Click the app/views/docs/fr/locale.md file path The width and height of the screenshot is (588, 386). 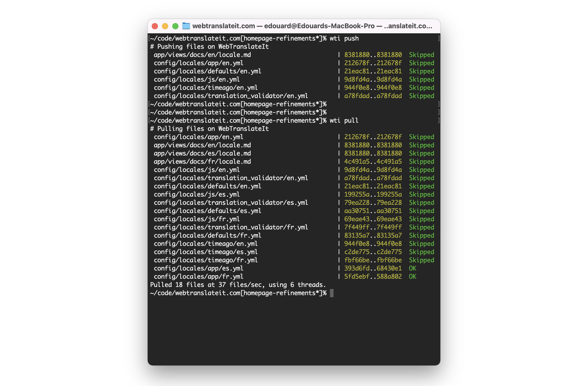[202, 162]
